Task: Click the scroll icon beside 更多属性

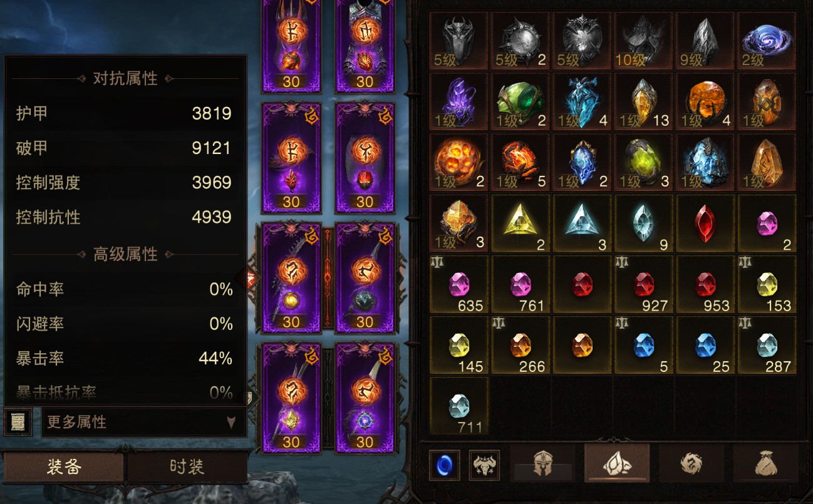Action: pyautogui.click(x=18, y=422)
